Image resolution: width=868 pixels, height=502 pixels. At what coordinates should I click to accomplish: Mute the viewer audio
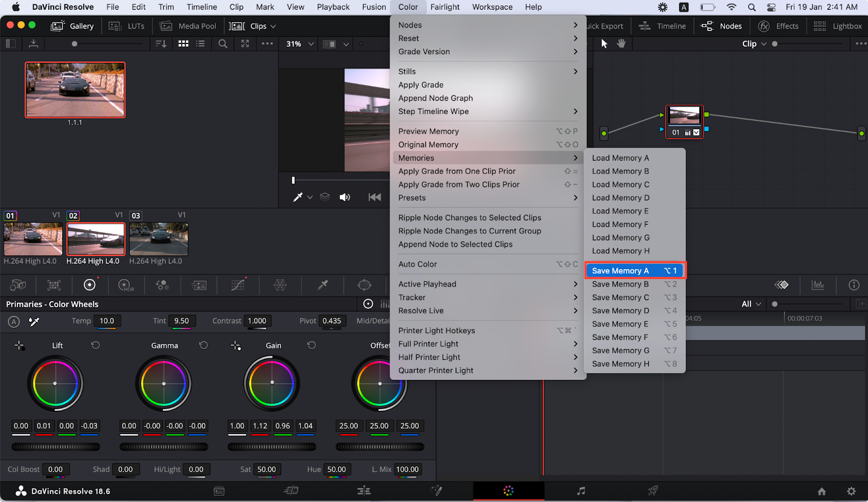pos(344,197)
